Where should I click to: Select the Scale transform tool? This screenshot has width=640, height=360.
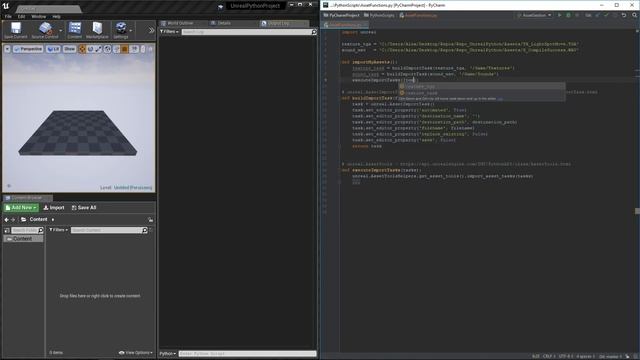98,49
